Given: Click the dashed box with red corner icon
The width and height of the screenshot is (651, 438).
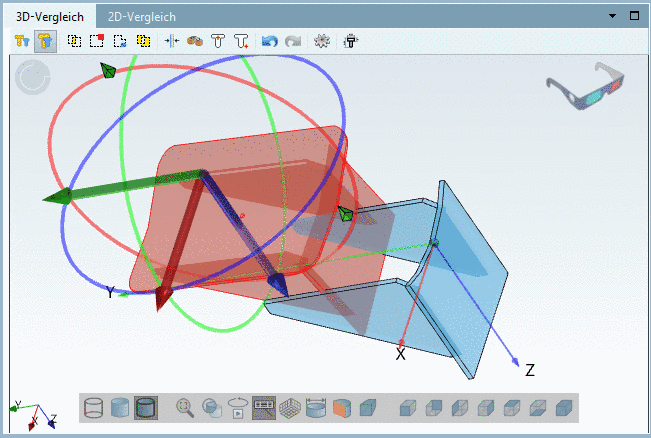Looking at the screenshot, I should [x=97, y=41].
